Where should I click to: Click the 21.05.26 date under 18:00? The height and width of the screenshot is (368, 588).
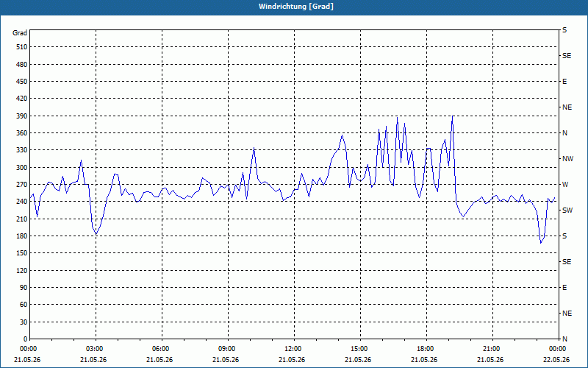pos(424,359)
